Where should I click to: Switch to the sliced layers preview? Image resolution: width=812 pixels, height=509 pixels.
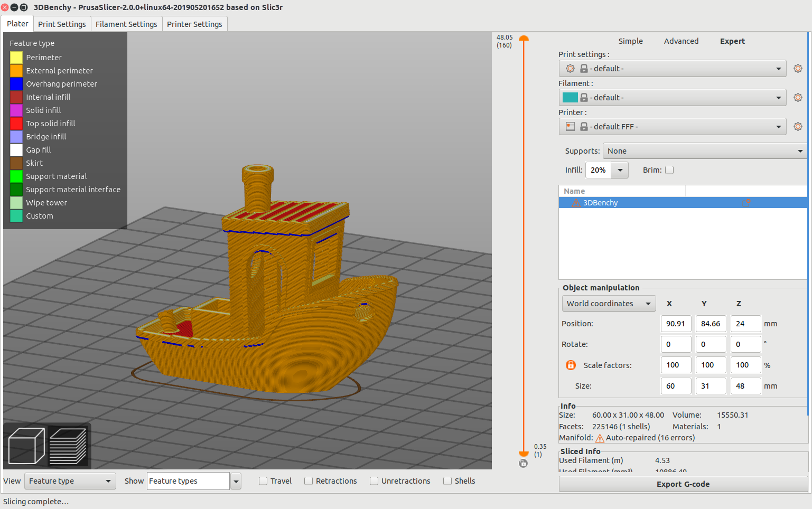(x=68, y=446)
